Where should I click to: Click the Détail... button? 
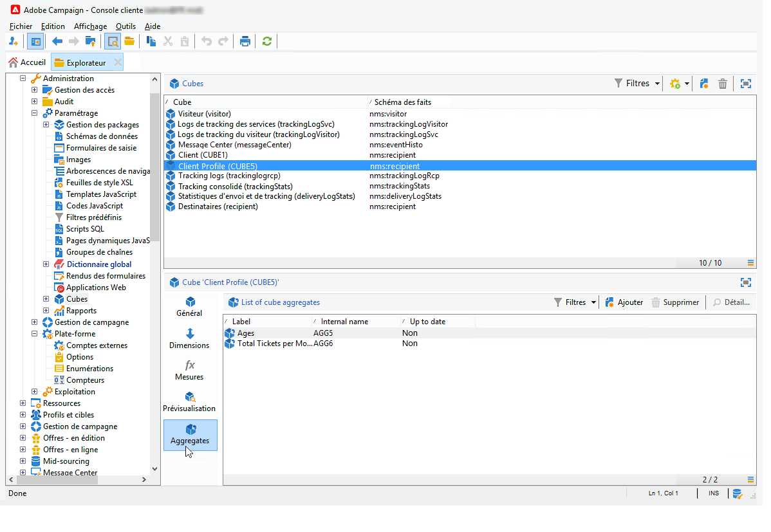[x=731, y=302]
